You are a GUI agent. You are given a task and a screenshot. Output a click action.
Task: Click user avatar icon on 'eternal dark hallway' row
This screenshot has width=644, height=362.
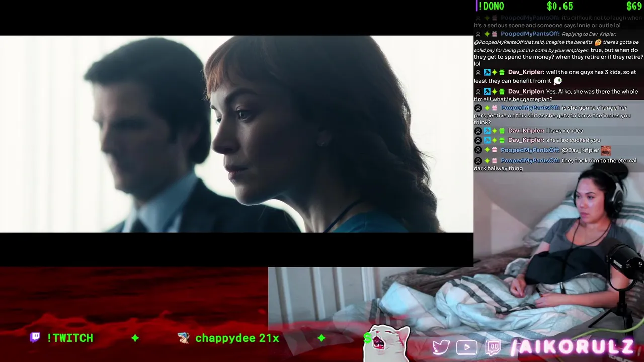[x=478, y=161]
